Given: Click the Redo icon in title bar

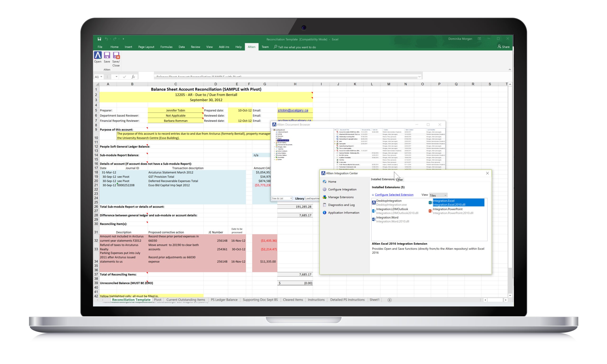Looking at the screenshot, I should 115,39.
